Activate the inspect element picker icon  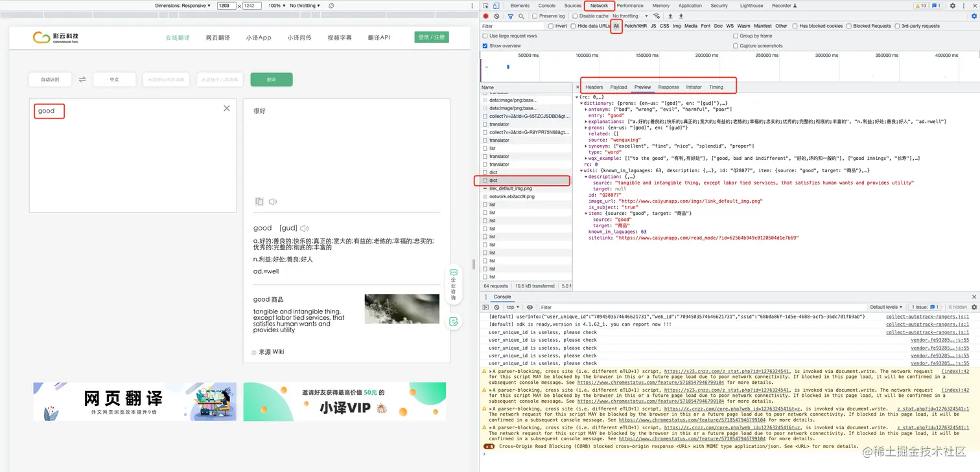pyautogui.click(x=486, y=6)
